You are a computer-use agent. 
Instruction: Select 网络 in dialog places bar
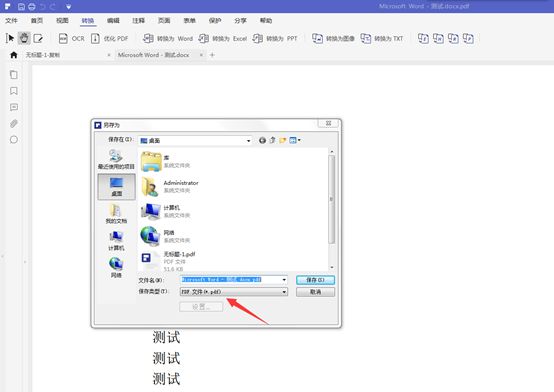(116, 268)
